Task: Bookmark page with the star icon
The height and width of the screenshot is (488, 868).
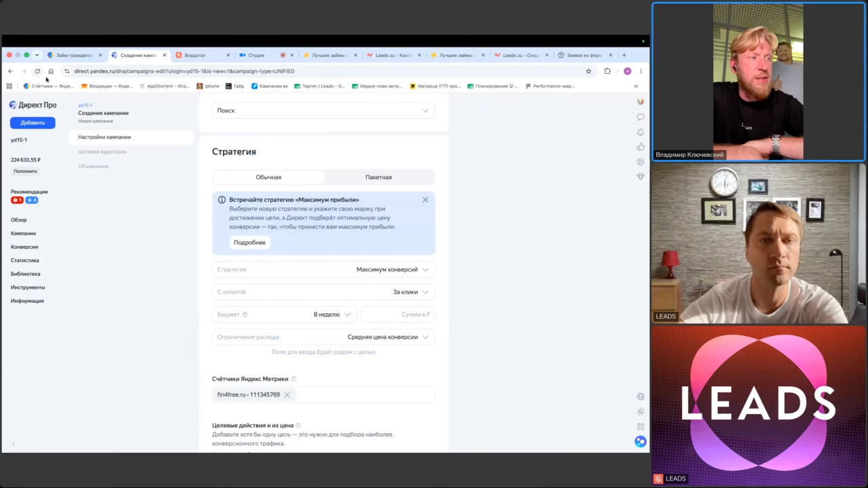Action: coord(589,71)
